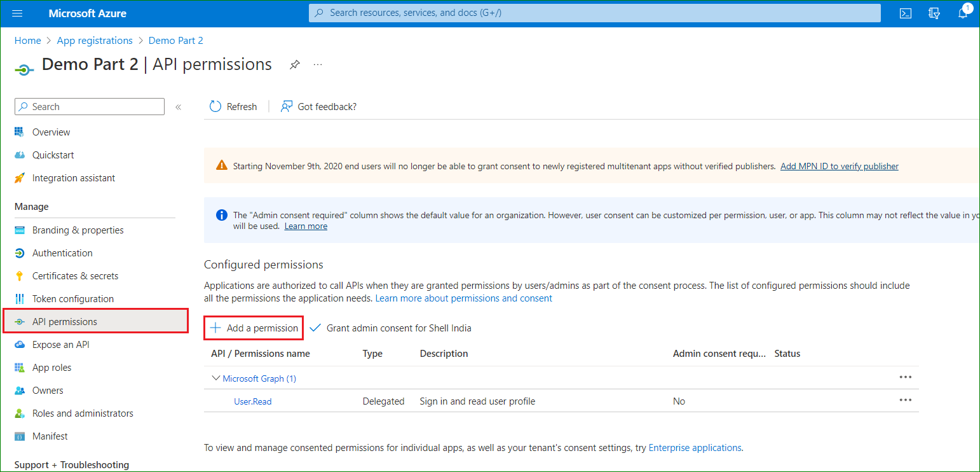980x472 pixels.
Task: Open Directories and subscriptions filter icon
Action: 934,13
